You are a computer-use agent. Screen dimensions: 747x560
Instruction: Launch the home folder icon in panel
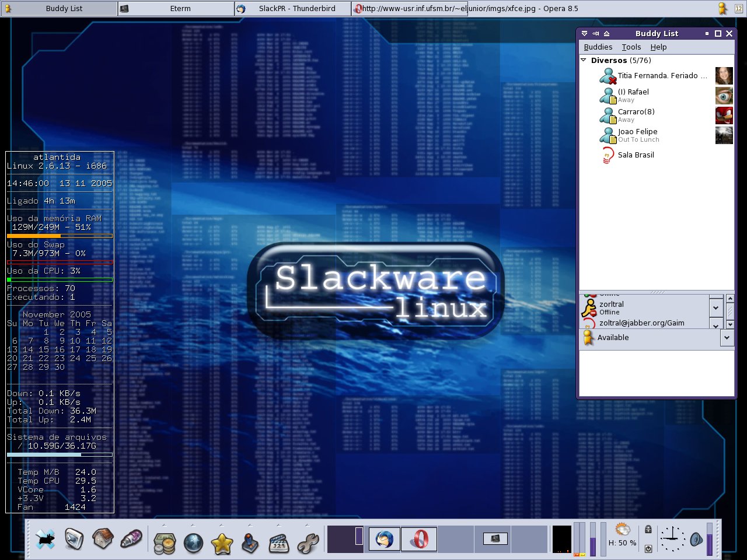tap(103, 540)
